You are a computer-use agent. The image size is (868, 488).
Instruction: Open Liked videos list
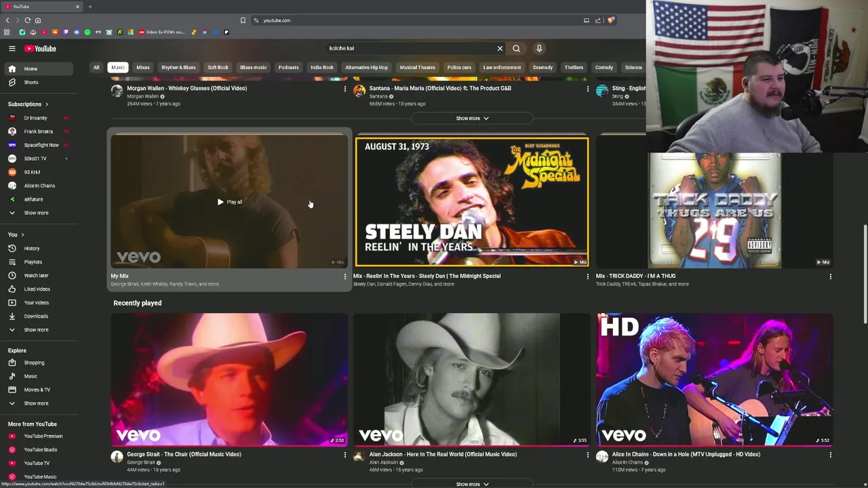click(x=37, y=289)
